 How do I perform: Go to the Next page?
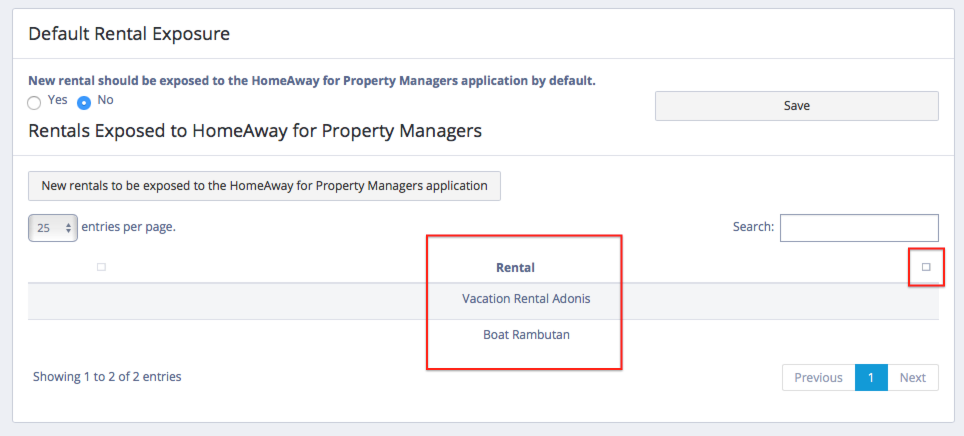pos(912,378)
